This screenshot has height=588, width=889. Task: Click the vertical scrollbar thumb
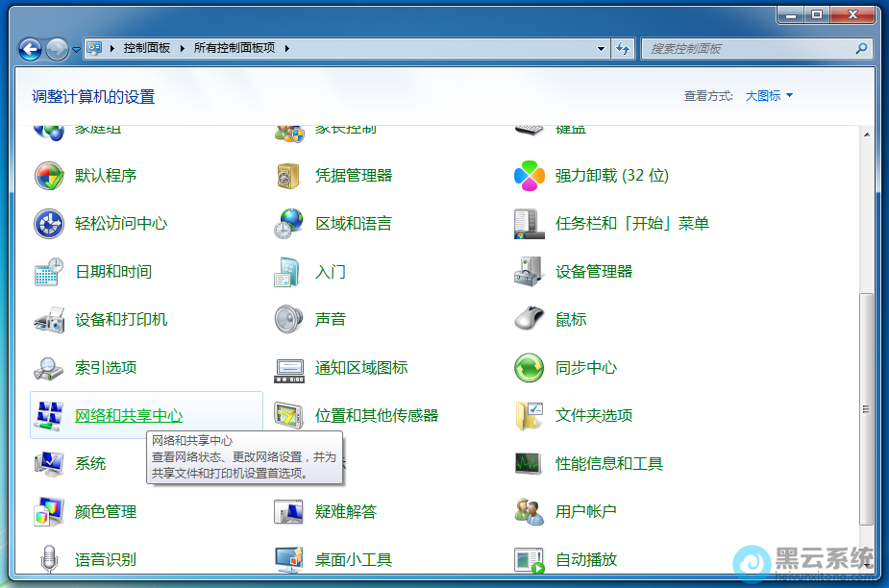(867, 407)
